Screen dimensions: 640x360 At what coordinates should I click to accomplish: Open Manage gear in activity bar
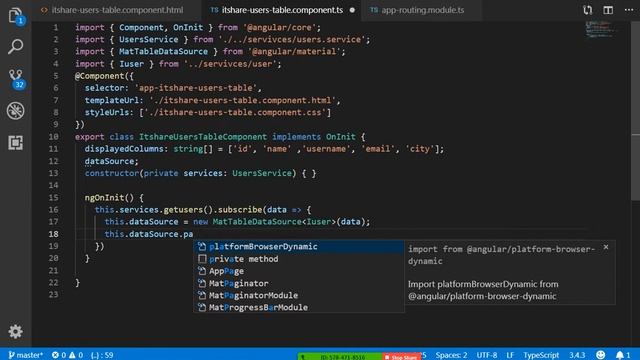click(x=15, y=331)
